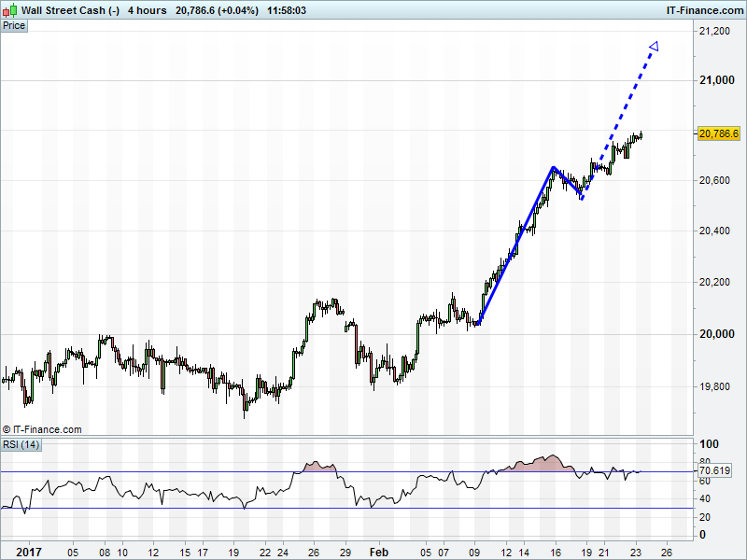This screenshot has height=560, width=747.
Task: Click the 'Wall Street Cash (-)' instrument title
Action: coord(71,10)
